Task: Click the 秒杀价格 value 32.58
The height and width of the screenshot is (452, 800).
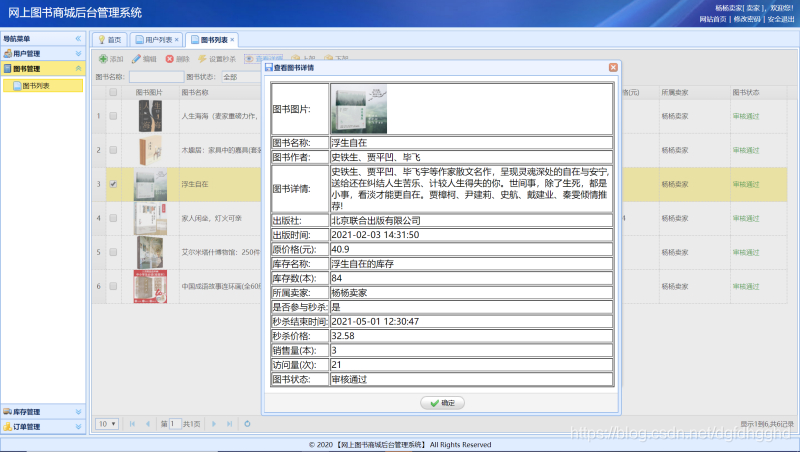Action: [343, 336]
